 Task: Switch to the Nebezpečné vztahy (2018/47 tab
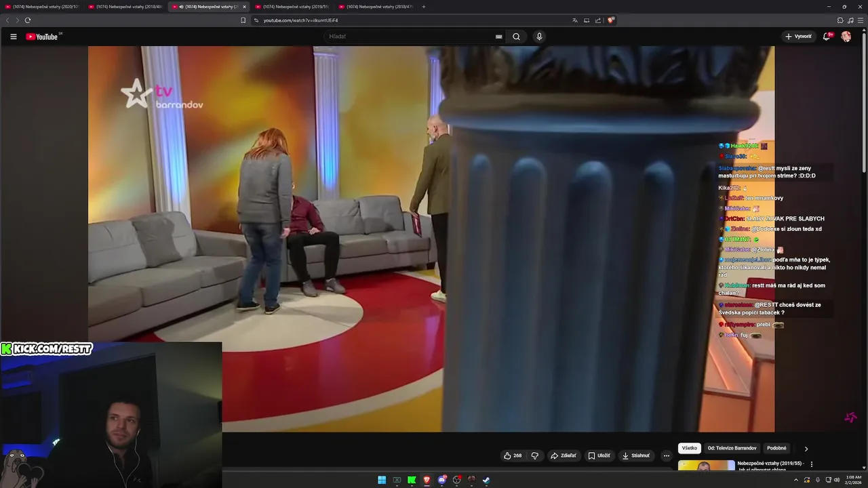tap(376, 7)
